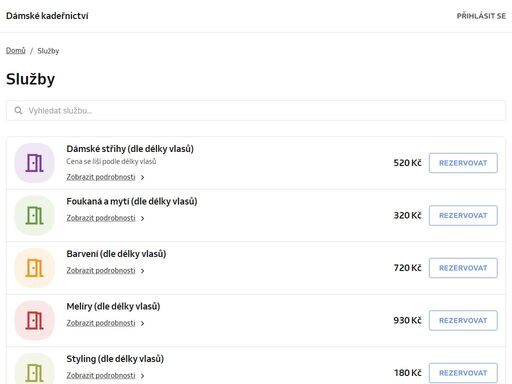Image resolution: width=512 pixels, height=384 pixels.
Task: Reserve the 720 Kč Barvení service
Action: pyautogui.click(x=463, y=268)
